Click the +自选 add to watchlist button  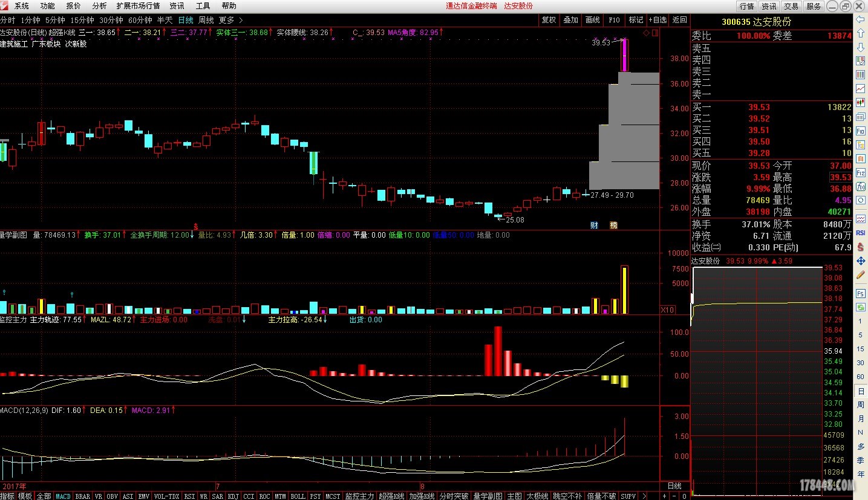click(x=658, y=20)
